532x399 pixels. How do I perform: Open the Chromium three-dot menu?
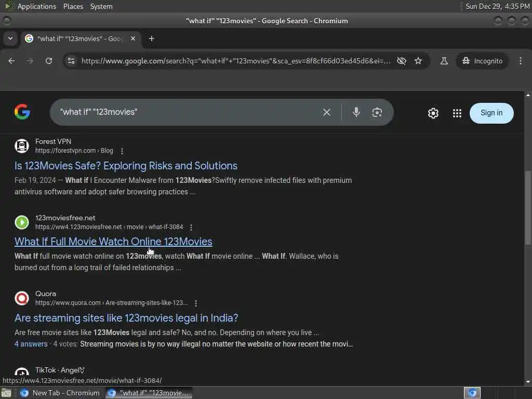tap(521, 61)
